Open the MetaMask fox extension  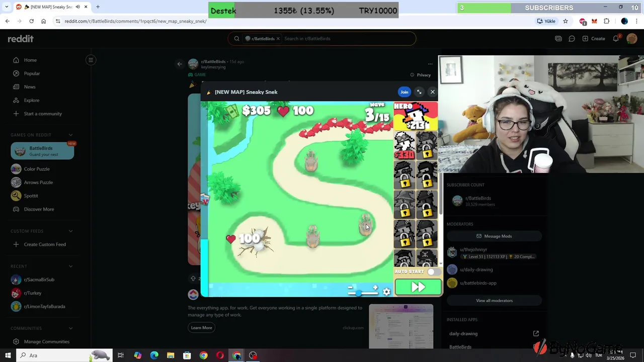pyautogui.click(x=594, y=21)
